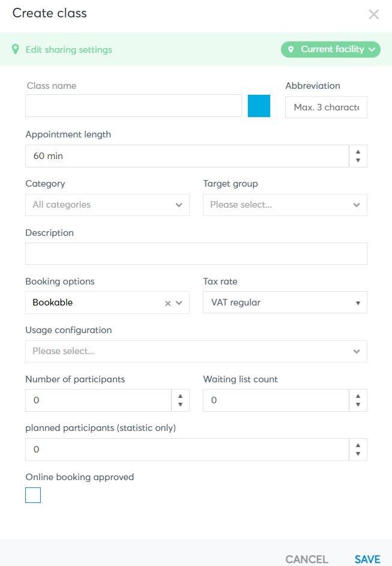Click the CANCEL button
Image resolution: width=392 pixels, height=566 pixels.
307,559
